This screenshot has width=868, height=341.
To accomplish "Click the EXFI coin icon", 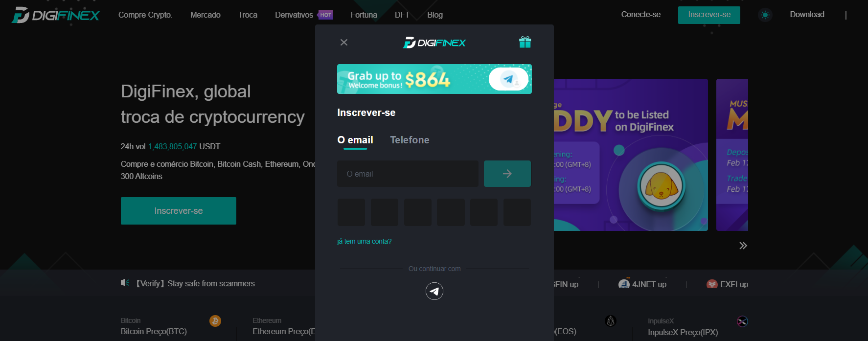I will coord(712,284).
